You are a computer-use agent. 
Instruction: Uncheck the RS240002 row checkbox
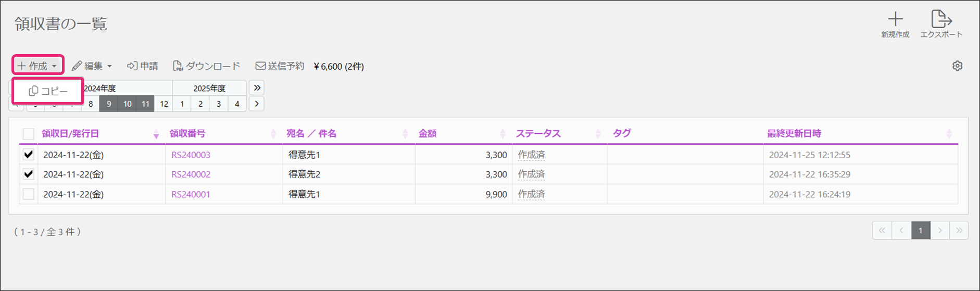29,174
